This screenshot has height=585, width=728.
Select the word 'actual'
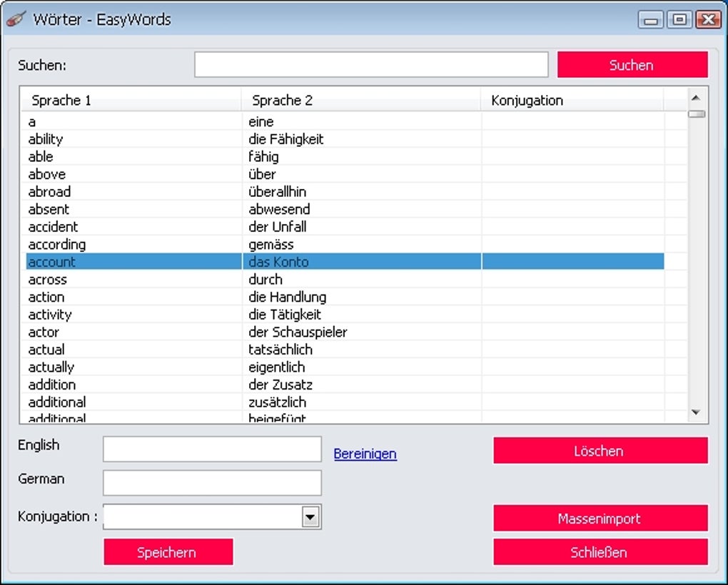[46, 350]
